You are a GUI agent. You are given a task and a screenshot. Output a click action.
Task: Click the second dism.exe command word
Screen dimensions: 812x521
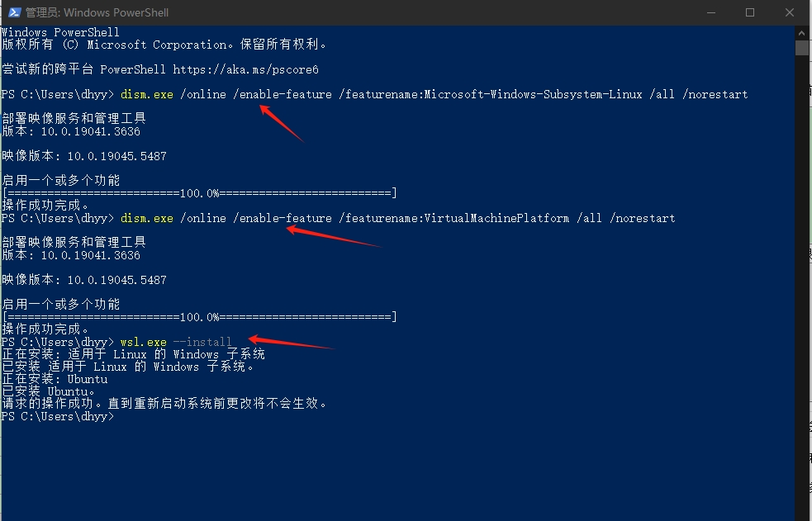(x=147, y=218)
